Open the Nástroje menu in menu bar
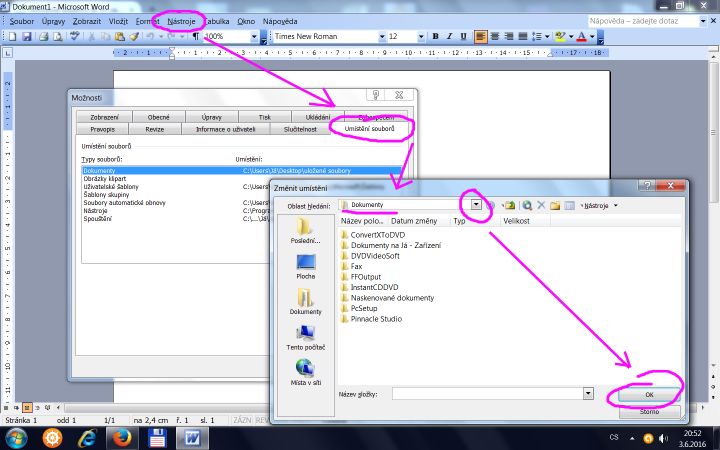 181,21
